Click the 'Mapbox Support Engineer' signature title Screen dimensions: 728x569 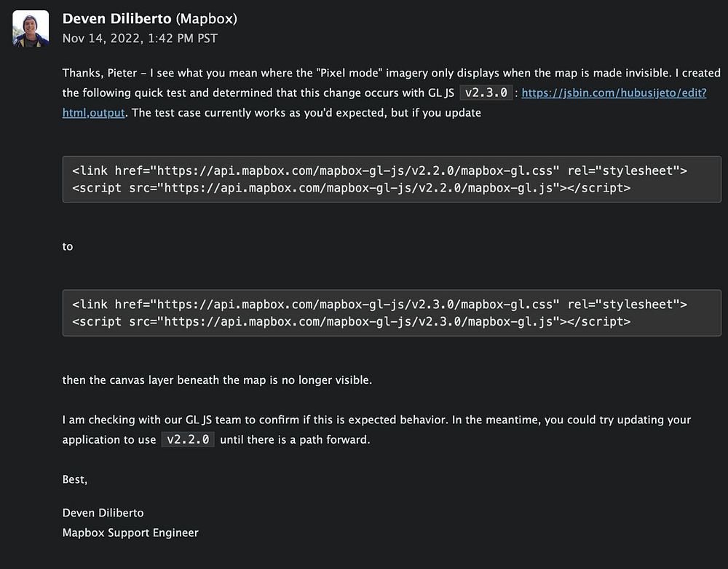(x=130, y=533)
